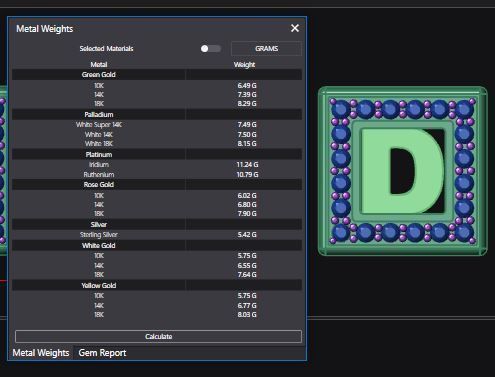The height and width of the screenshot is (377, 495).
Task: Click the Green Gold header row
Action: pyautogui.click(x=157, y=75)
